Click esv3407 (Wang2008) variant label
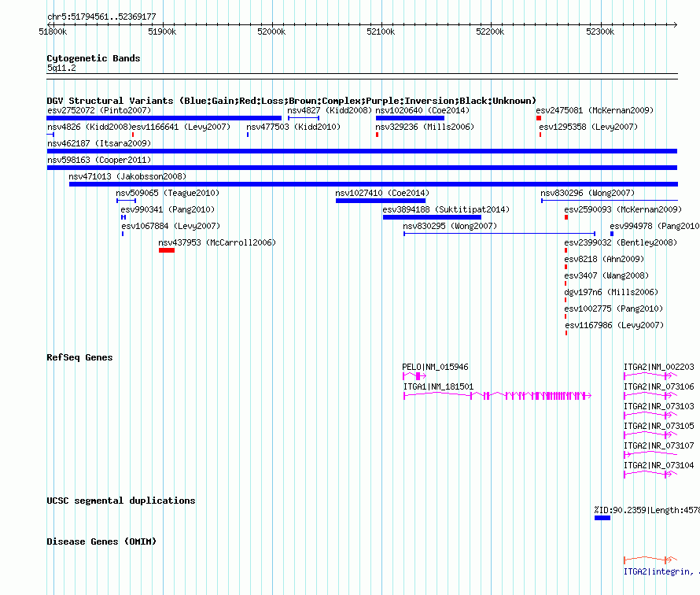Viewport: 700px width, 595px height. click(x=606, y=275)
